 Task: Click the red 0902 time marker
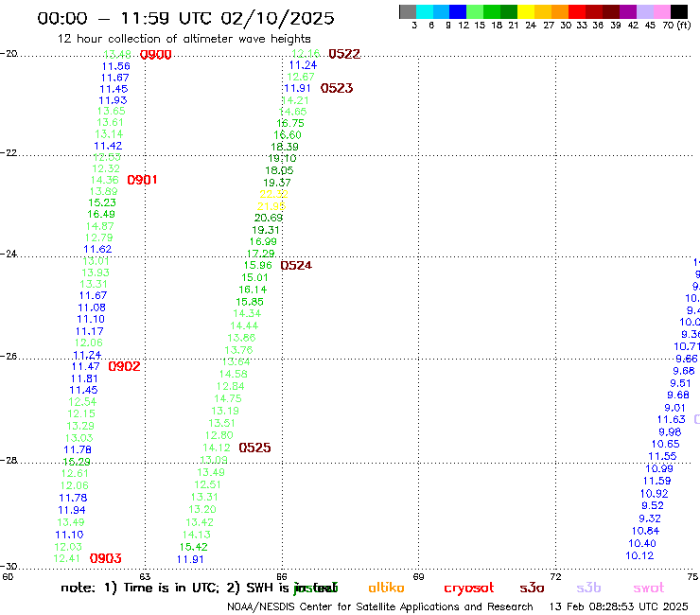coord(124,366)
